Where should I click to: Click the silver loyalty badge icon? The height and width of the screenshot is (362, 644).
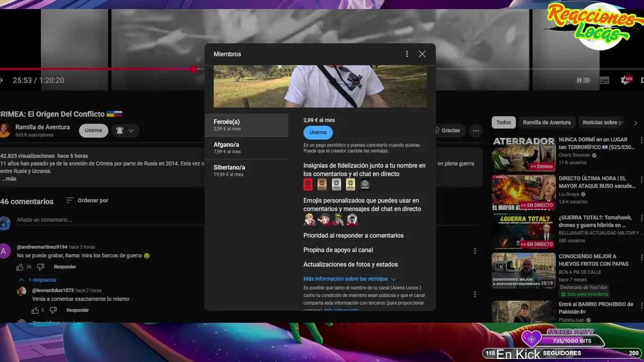(336, 185)
